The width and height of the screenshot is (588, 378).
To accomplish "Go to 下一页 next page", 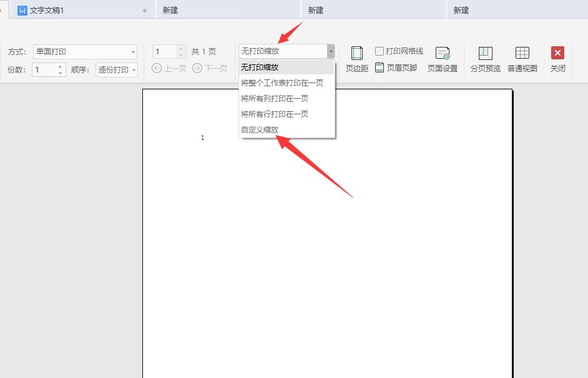I will 210,68.
